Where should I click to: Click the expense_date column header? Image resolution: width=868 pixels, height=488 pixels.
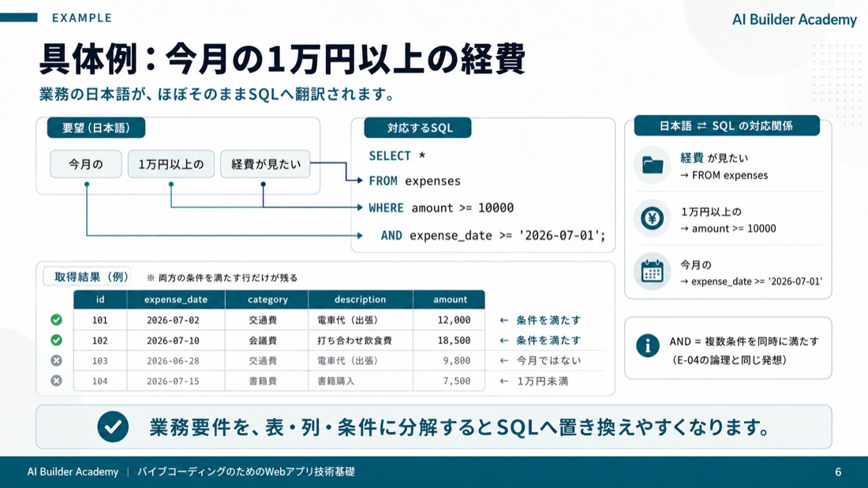pyautogui.click(x=176, y=300)
